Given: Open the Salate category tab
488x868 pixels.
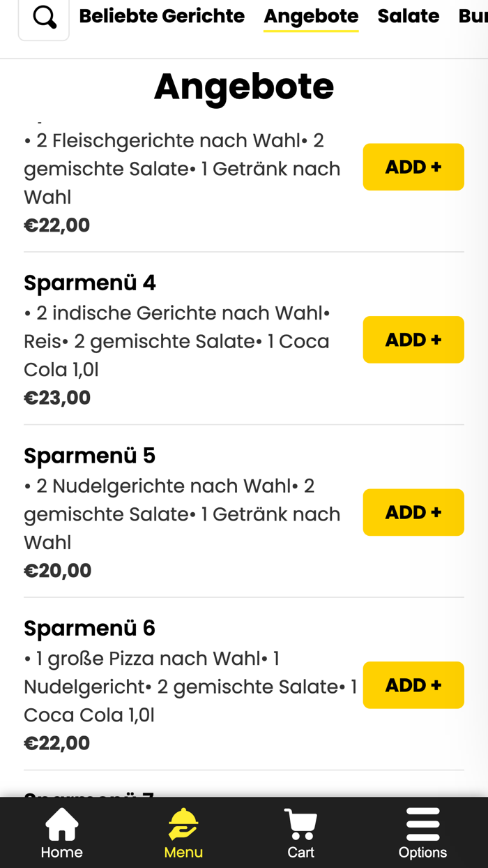Looking at the screenshot, I should pyautogui.click(x=409, y=15).
